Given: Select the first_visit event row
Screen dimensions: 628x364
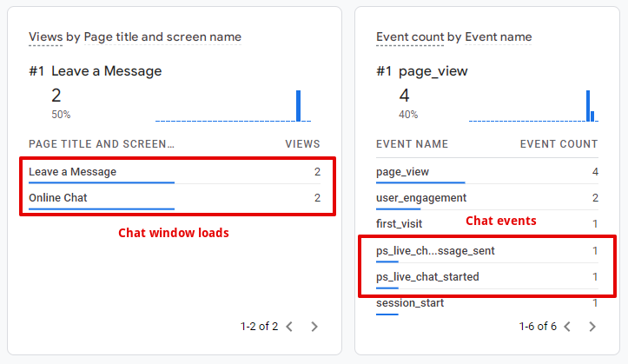Looking at the screenshot, I should click(x=400, y=224).
